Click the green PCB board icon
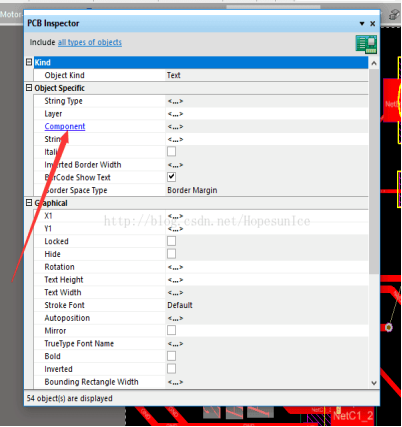Screen dimensions: 402x427 (x=366, y=44)
